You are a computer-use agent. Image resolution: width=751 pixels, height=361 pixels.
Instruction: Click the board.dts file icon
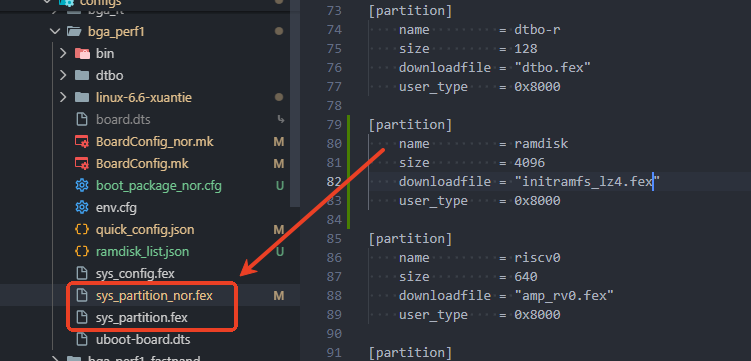[x=82, y=119]
